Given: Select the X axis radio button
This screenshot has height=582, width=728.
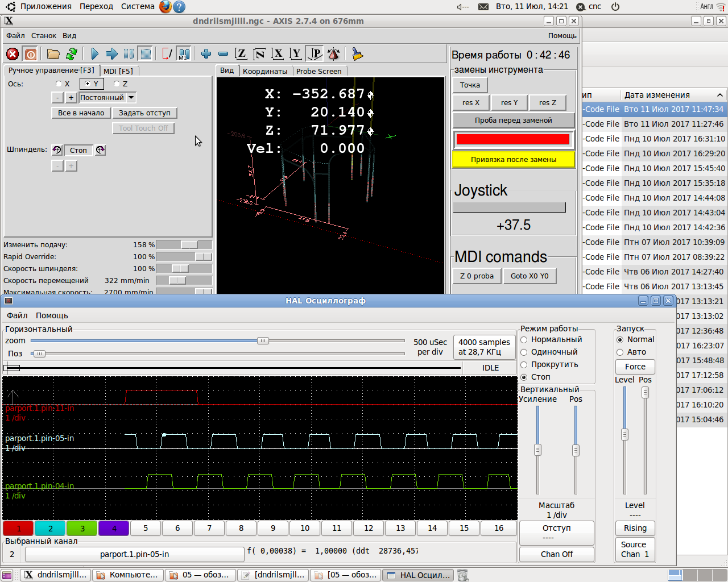Looking at the screenshot, I should (x=59, y=84).
